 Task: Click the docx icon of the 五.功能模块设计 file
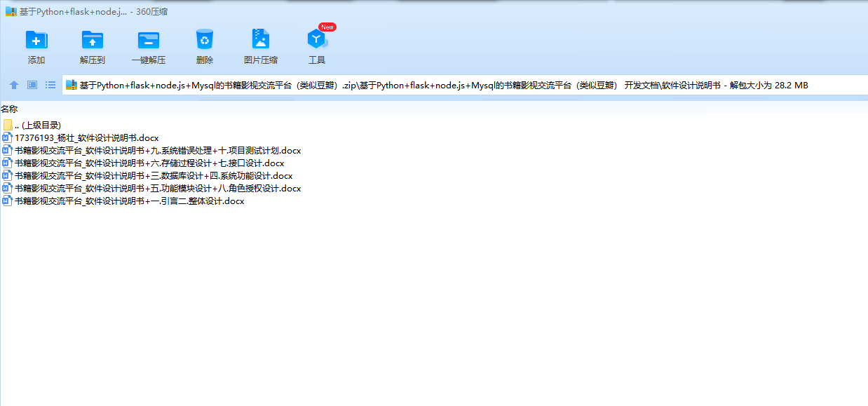(8, 188)
